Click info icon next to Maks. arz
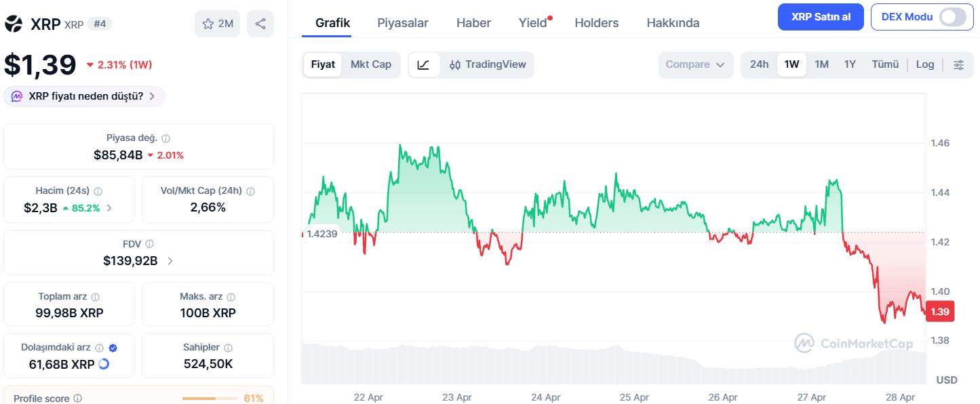The height and width of the screenshot is (404, 980). click(x=231, y=297)
